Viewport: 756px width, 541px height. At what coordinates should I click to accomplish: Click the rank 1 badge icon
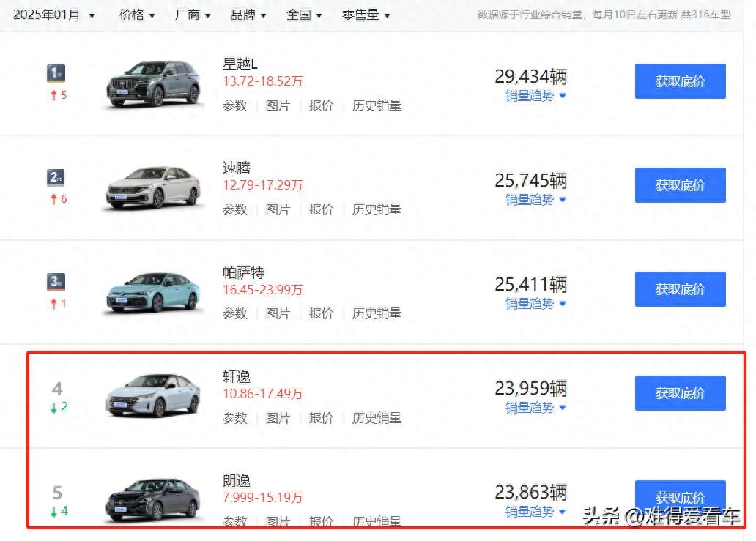pyautogui.click(x=56, y=72)
